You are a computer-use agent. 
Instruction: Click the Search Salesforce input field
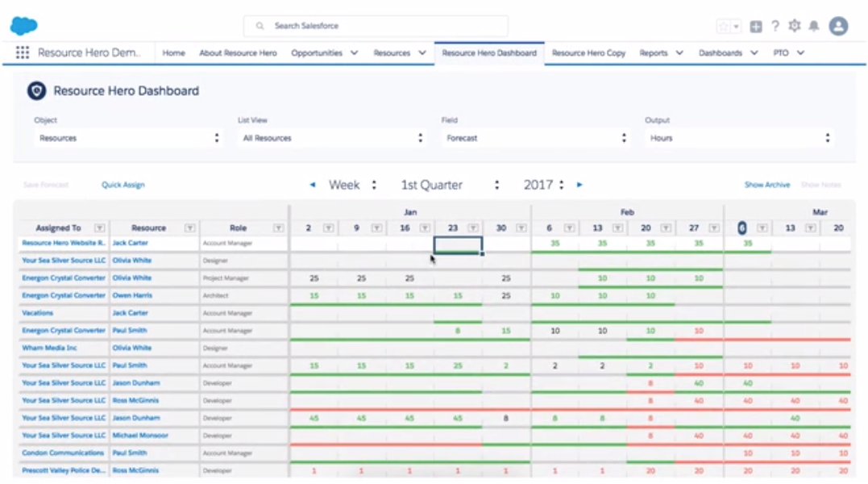point(375,25)
